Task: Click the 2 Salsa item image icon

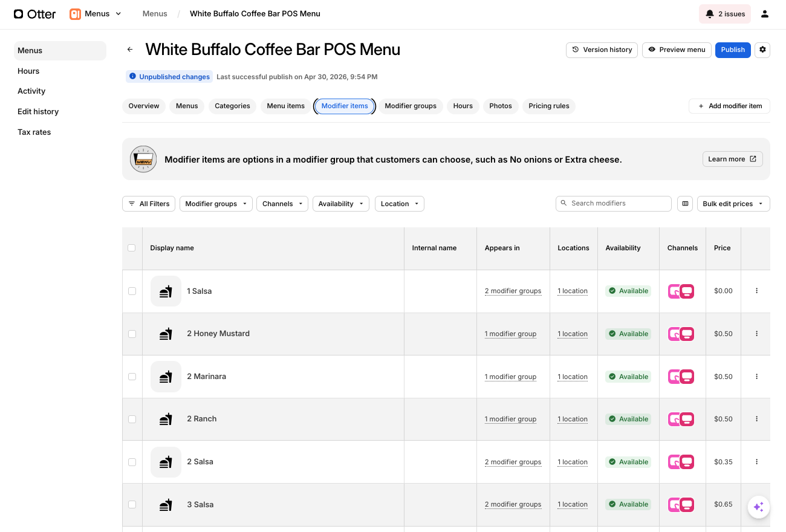Action: [x=166, y=462]
